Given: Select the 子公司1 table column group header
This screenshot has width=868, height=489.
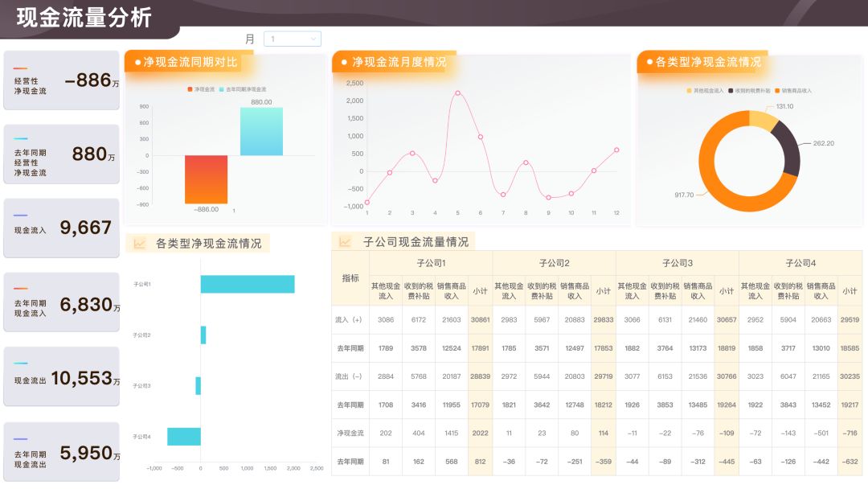Looking at the screenshot, I should pyautogui.click(x=431, y=263).
